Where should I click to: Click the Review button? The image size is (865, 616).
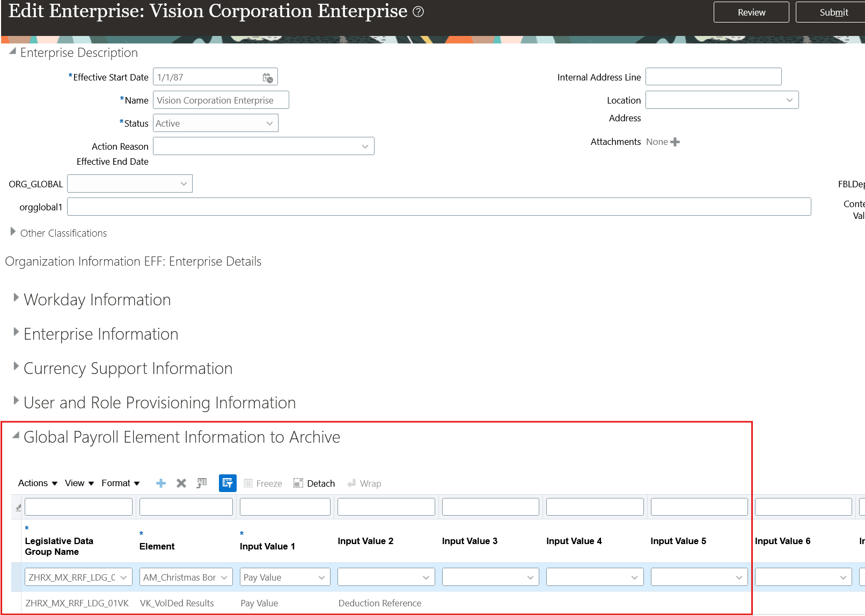click(751, 12)
